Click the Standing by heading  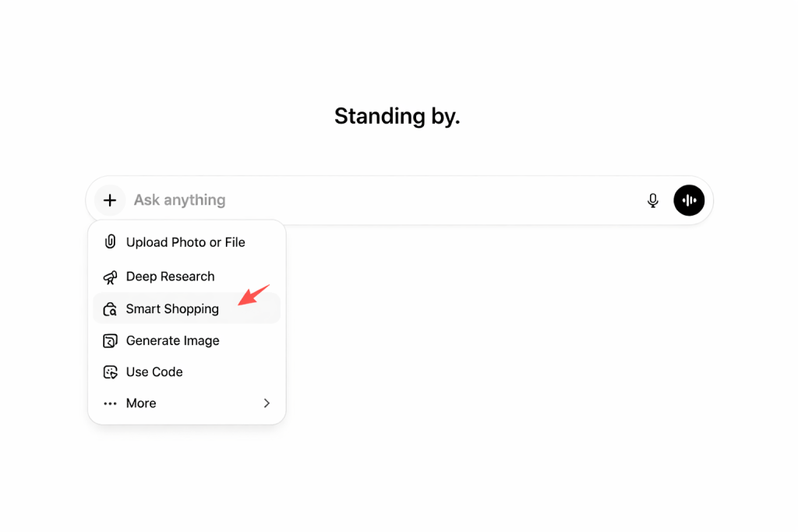tap(397, 116)
